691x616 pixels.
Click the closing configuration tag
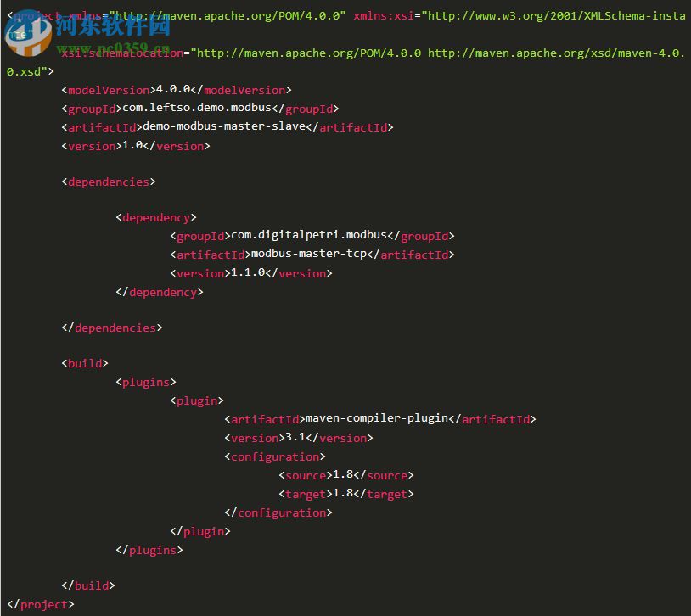click(278, 512)
